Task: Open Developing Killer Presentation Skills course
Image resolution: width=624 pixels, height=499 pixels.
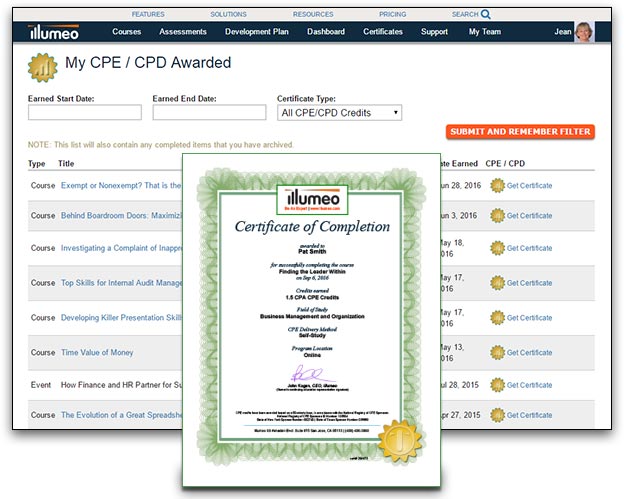Action: (x=121, y=318)
